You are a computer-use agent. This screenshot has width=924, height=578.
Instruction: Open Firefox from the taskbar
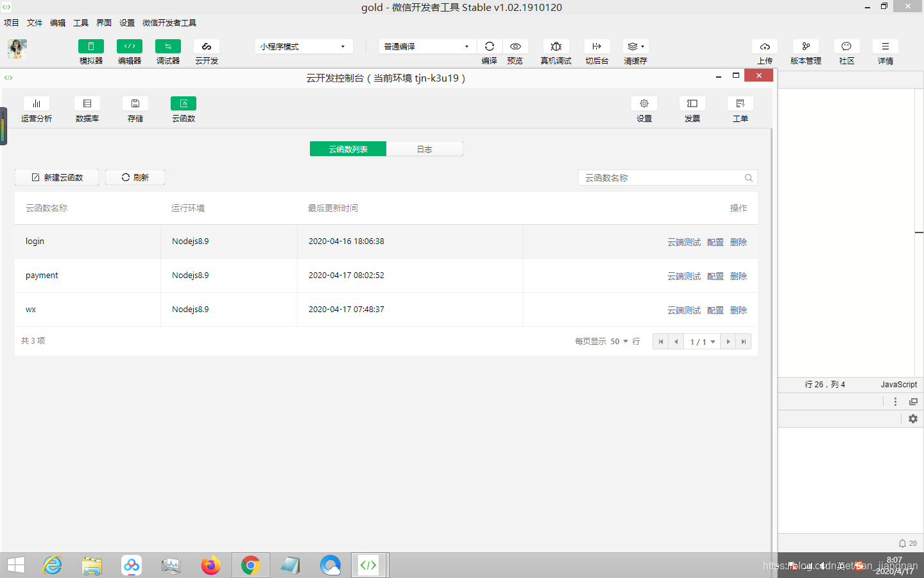(210, 565)
